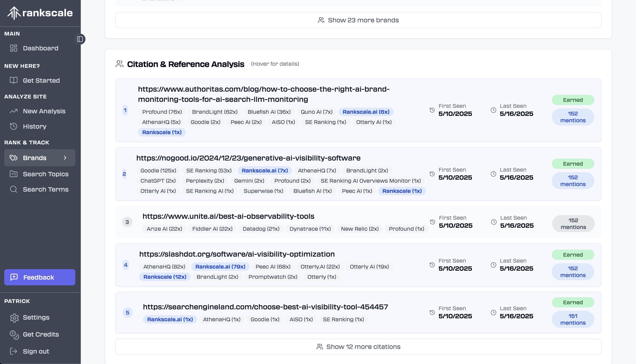Click Last Seen clock icon in unite.ai row

click(x=494, y=222)
